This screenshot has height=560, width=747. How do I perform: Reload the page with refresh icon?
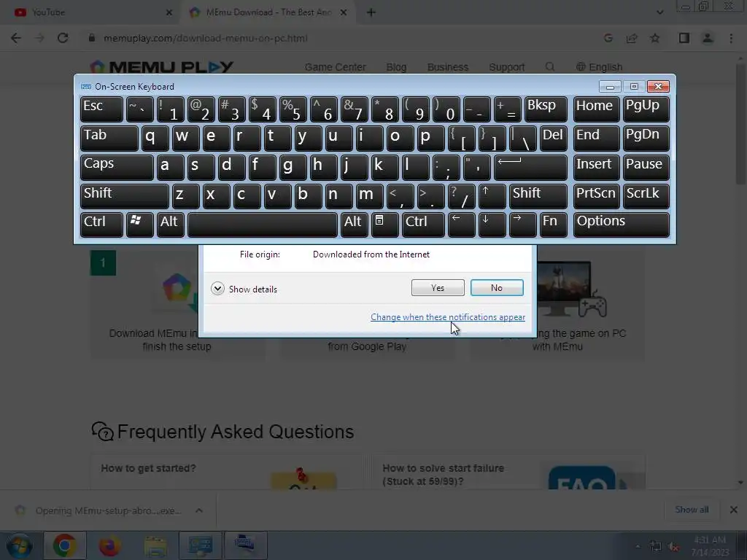pos(63,38)
